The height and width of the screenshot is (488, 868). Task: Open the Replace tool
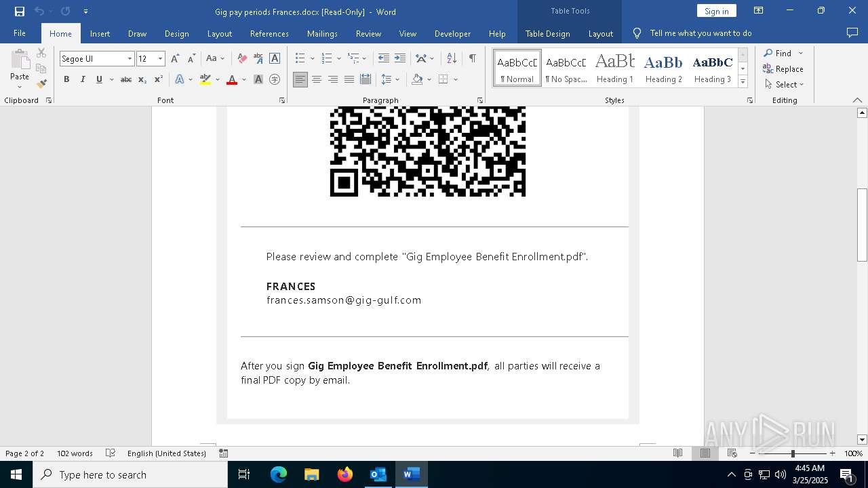pos(783,68)
